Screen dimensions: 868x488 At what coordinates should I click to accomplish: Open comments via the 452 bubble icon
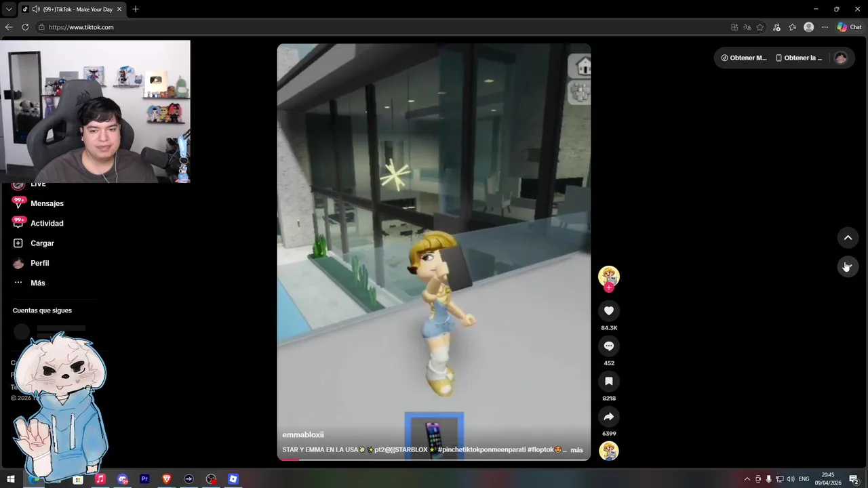click(609, 346)
